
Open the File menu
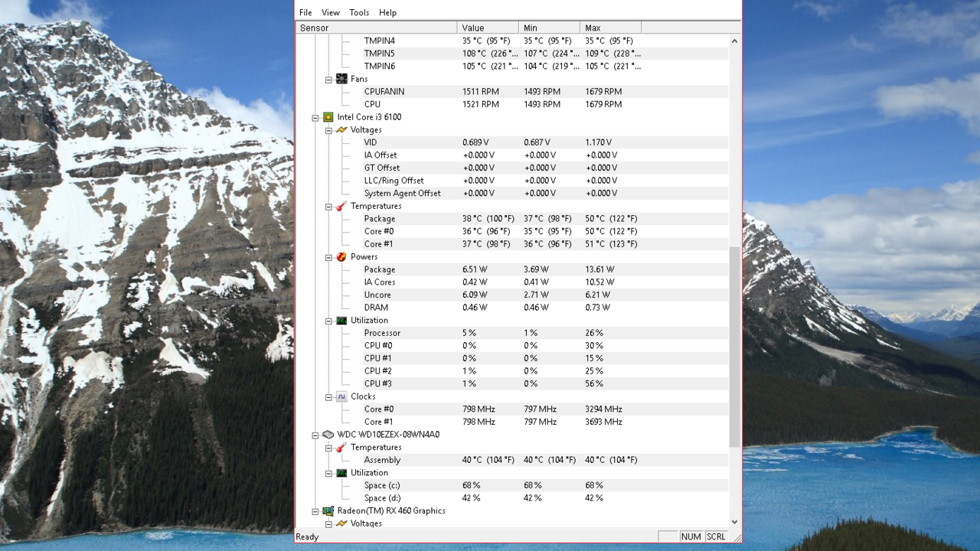tap(305, 12)
